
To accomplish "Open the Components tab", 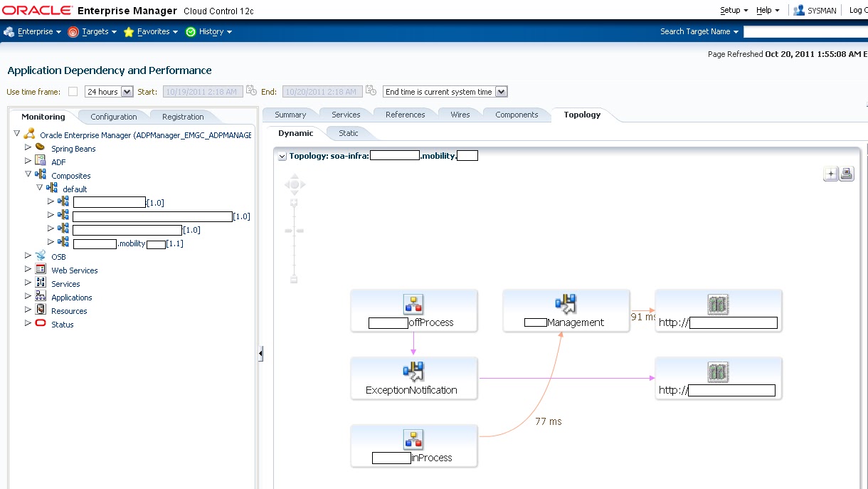I will (x=517, y=115).
